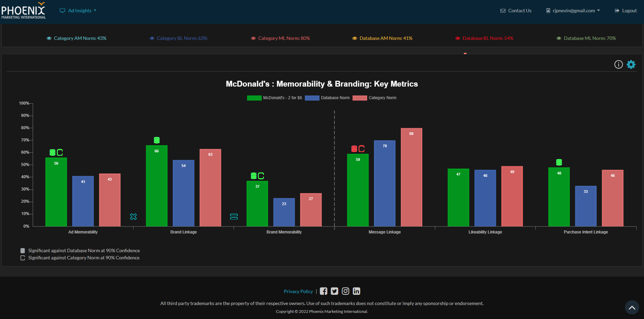Click category significance C icon above Ad Memorability
This screenshot has height=319, width=644.
click(60, 152)
